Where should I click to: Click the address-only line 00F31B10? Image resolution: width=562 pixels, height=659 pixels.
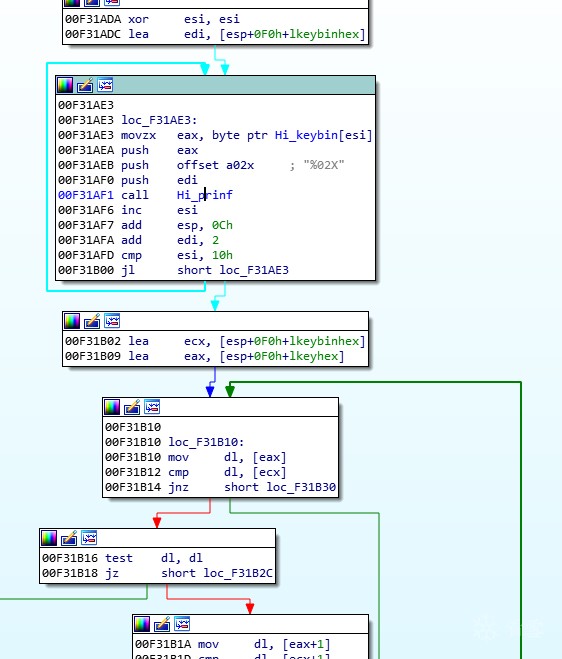(x=133, y=427)
